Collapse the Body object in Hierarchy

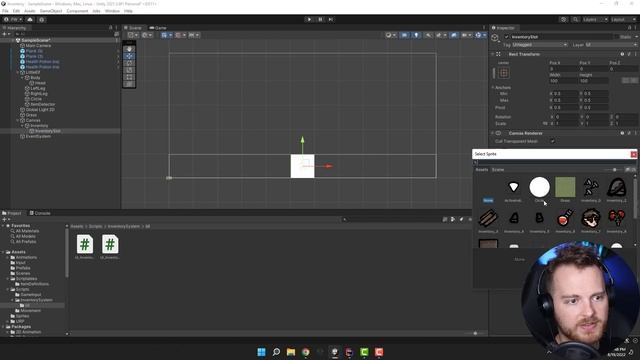click(22, 78)
